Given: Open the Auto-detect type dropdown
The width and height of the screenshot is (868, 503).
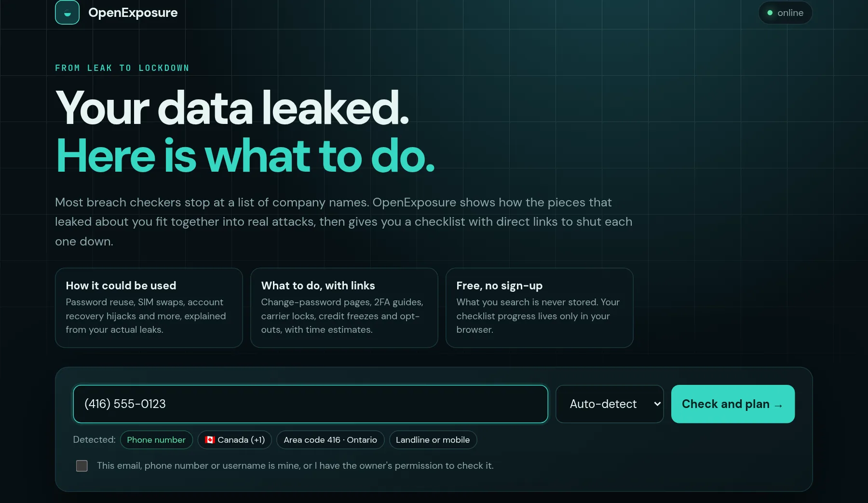Looking at the screenshot, I should click(x=610, y=404).
